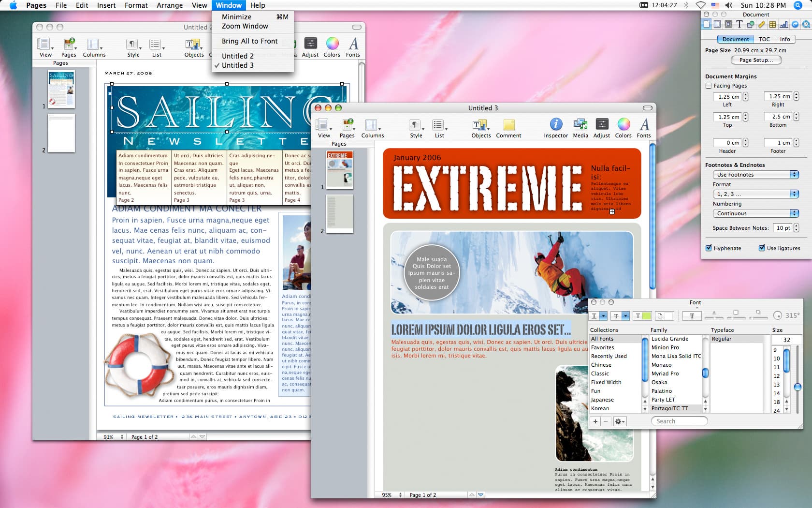Open the Format menu

136,5
